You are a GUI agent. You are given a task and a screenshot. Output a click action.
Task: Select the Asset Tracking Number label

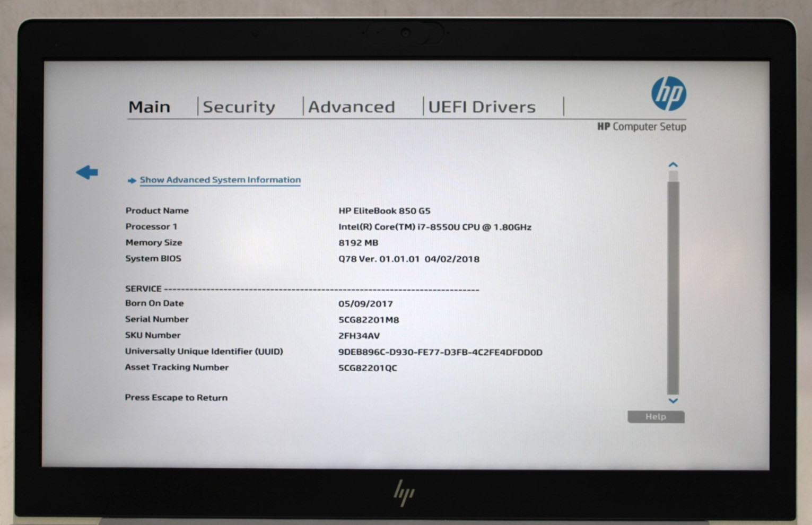[x=177, y=367]
